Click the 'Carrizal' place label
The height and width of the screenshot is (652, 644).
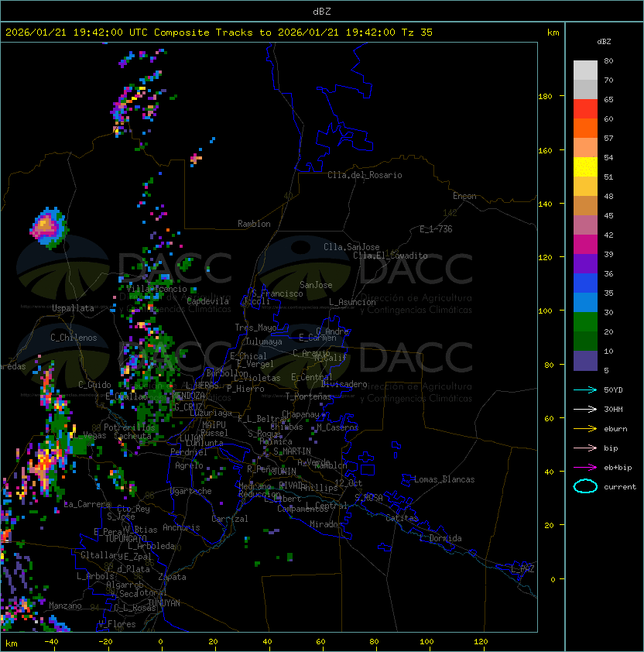coord(229,519)
